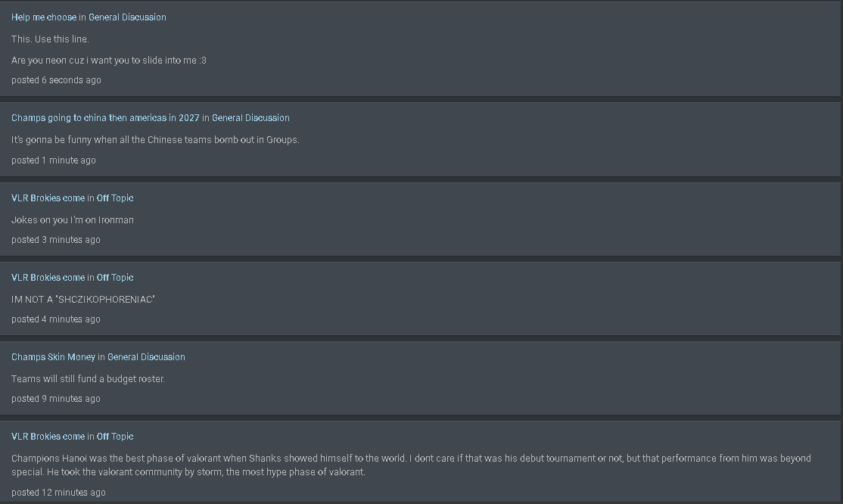Screen dimensions: 843x504
Task: Open the "Champs Skin Money" thread
Action: (x=53, y=357)
